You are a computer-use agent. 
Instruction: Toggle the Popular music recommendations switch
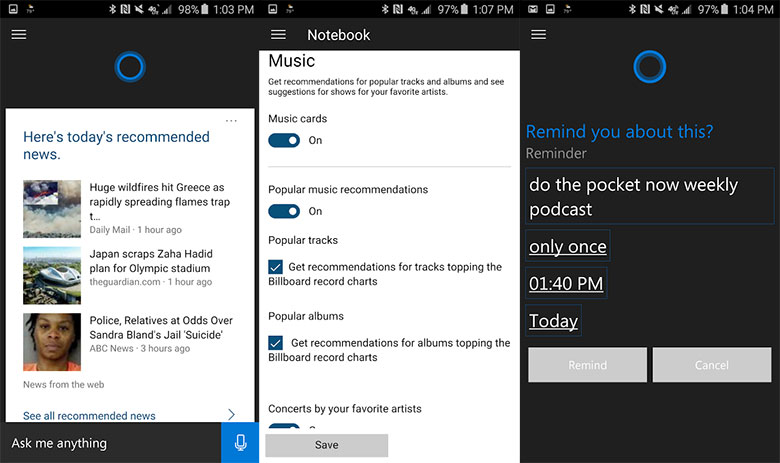point(284,211)
